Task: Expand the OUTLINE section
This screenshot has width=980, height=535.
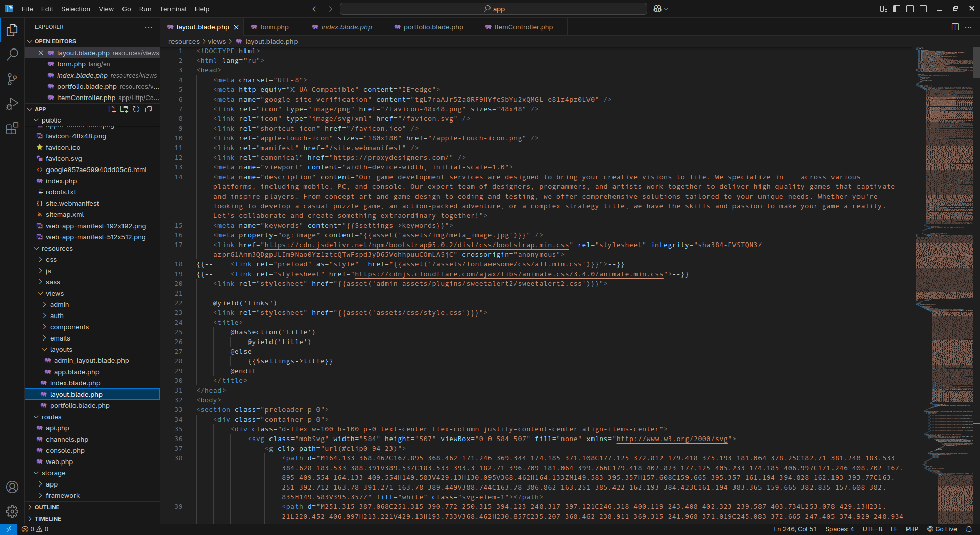Action: (47, 507)
